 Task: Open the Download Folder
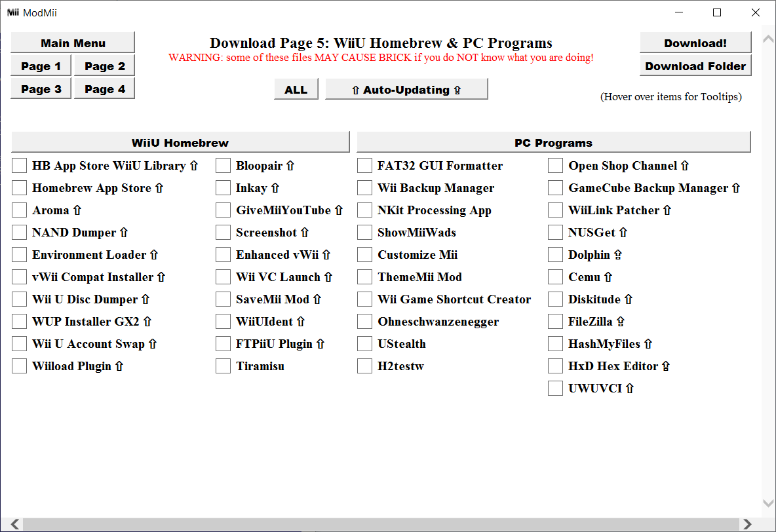click(695, 66)
